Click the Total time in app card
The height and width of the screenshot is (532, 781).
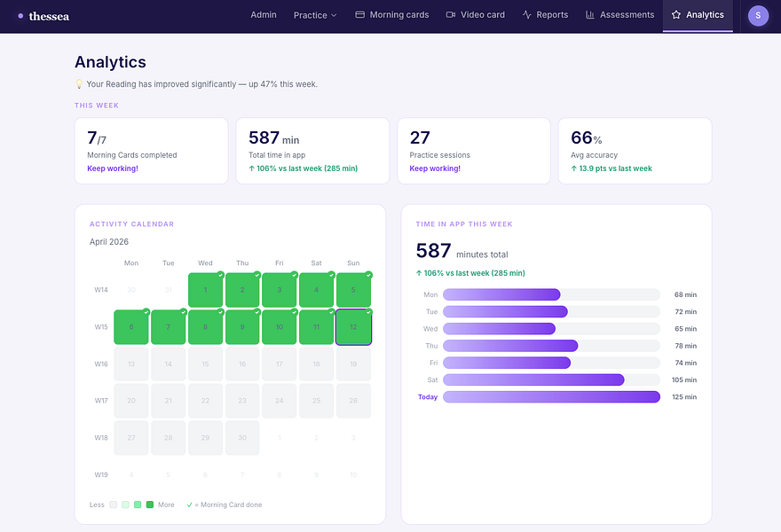tap(312, 151)
